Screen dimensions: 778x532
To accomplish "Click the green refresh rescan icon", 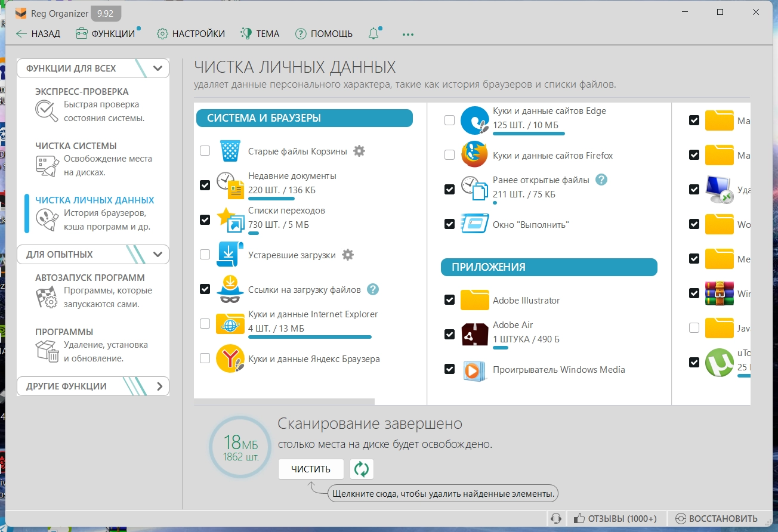I will coord(362,469).
